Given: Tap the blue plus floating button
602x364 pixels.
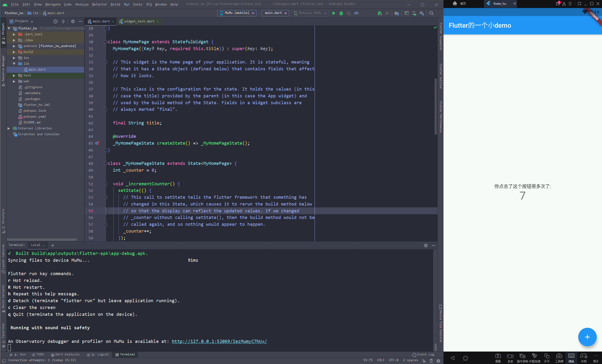Looking at the screenshot, I should point(587,337).
